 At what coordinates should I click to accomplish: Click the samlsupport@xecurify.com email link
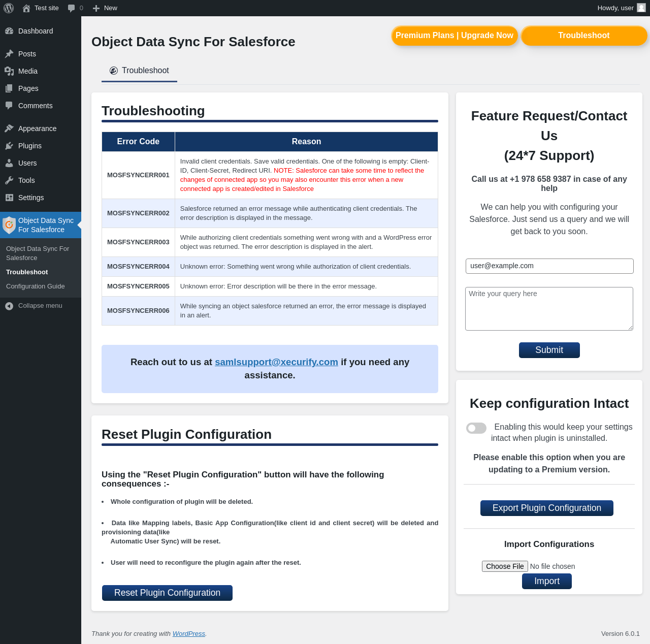276,362
